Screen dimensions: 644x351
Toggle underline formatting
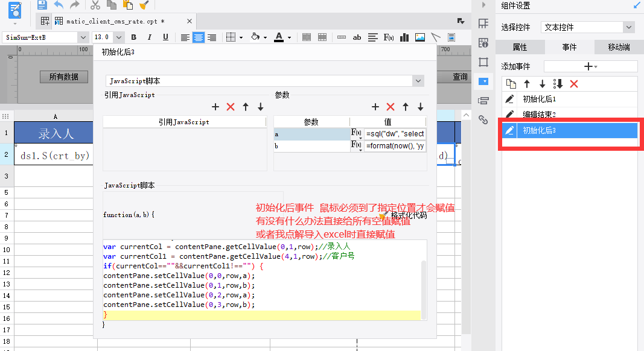pos(165,37)
